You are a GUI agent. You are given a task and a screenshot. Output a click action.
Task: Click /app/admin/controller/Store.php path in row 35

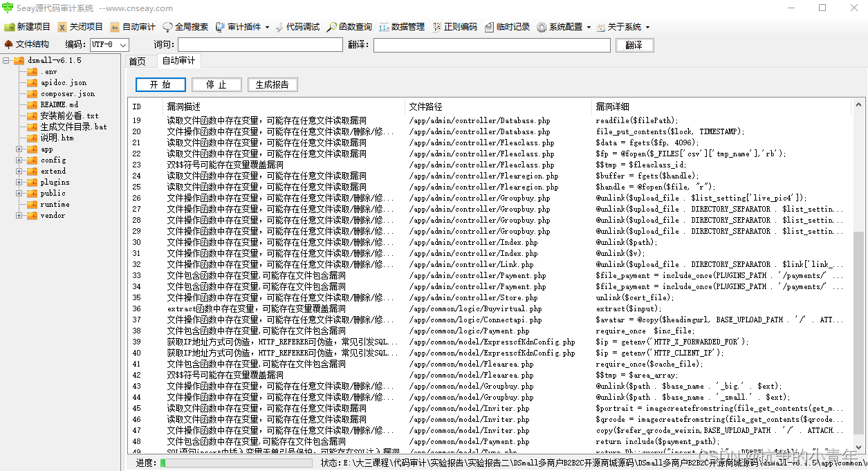(473, 297)
